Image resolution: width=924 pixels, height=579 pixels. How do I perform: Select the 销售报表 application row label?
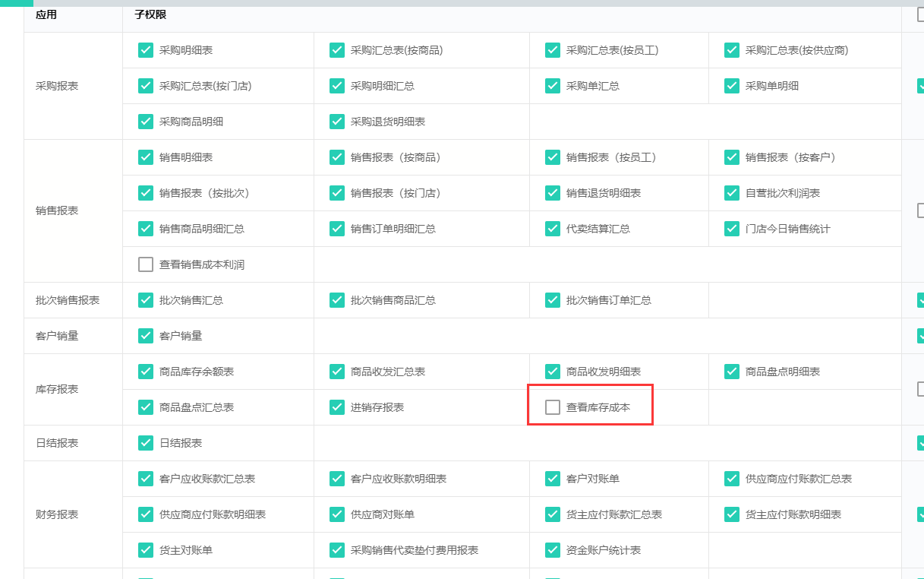coord(57,210)
